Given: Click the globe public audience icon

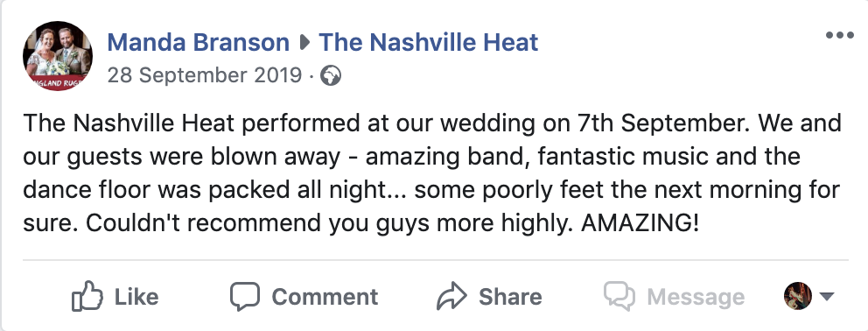Looking at the screenshot, I should point(331,75).
